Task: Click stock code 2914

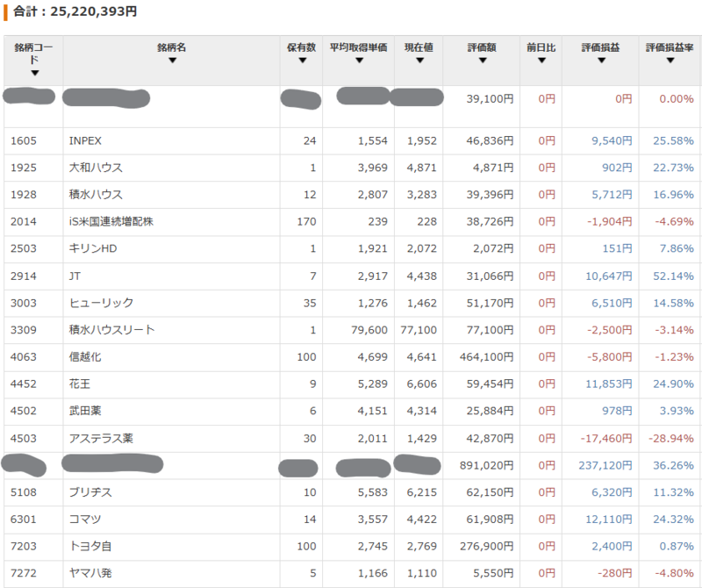Action: coord(24,276)
